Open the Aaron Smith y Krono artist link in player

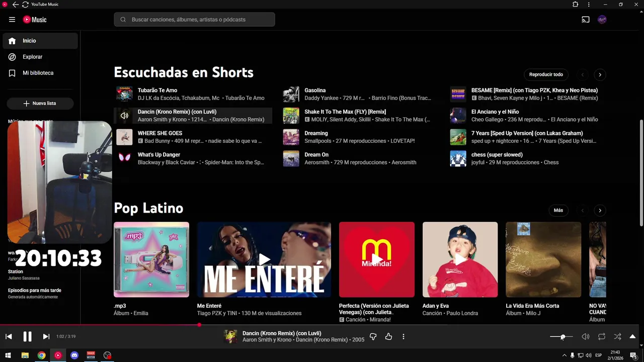pos(267,340)
